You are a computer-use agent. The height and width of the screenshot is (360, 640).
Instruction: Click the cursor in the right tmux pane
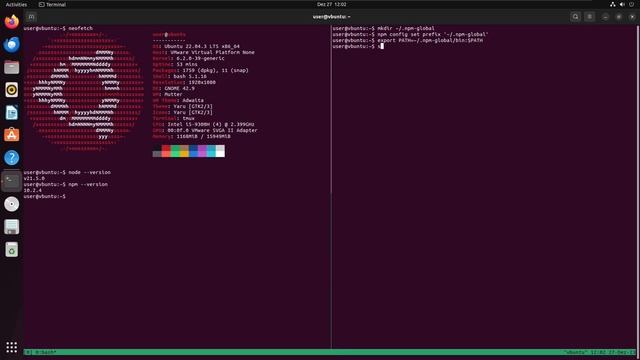tap(382, 46)
